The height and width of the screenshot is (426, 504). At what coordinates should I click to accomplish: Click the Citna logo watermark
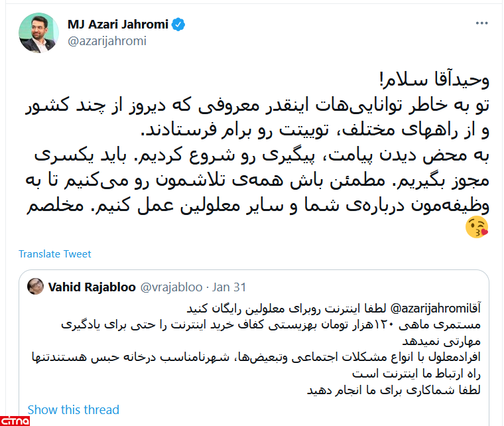click(x=16, y=420)
